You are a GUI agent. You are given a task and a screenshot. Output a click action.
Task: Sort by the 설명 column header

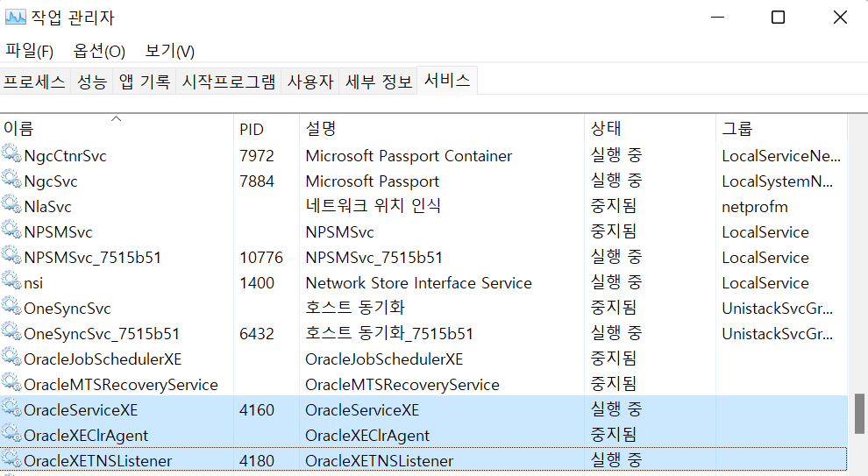(x=442, y=129)
